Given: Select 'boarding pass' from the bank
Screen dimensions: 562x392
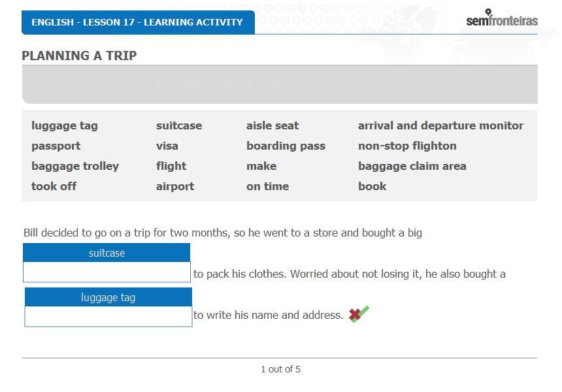Looking at the screenshot, I should pos(286,146).
